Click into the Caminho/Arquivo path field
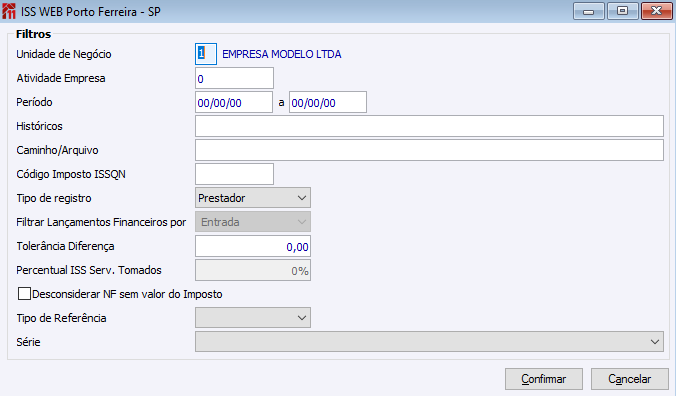Viewport: 676px width, 396px height. tap(429, 150)
